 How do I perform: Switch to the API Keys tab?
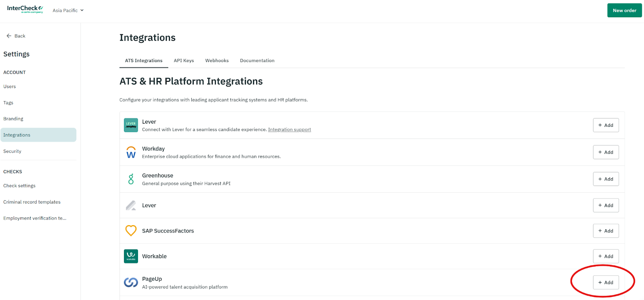[184, 60]
